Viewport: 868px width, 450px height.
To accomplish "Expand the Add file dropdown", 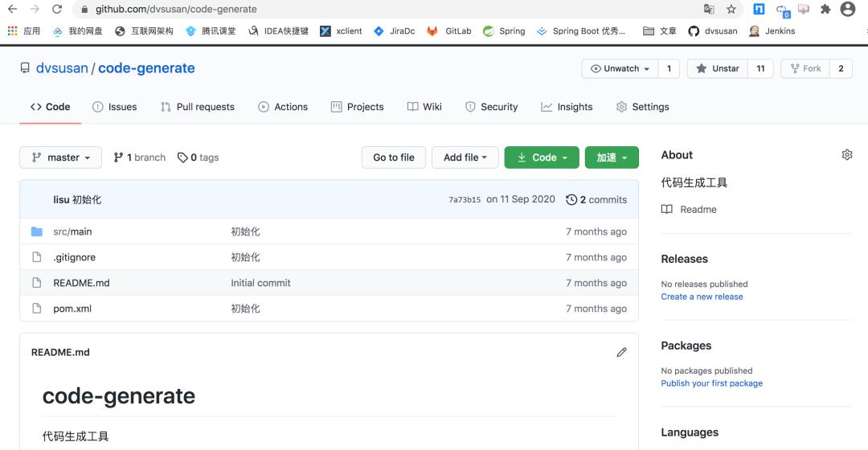I will tap(465, 157).
